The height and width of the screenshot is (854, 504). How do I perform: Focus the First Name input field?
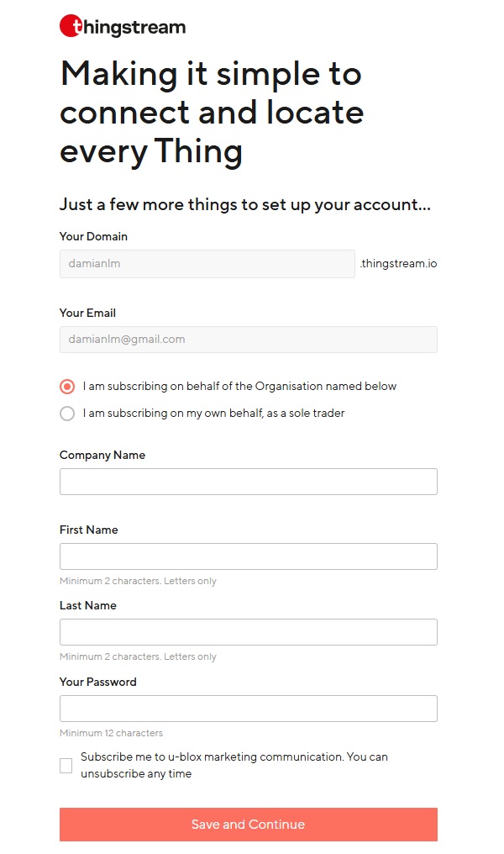pyautogui.click(x=248, y=556)
